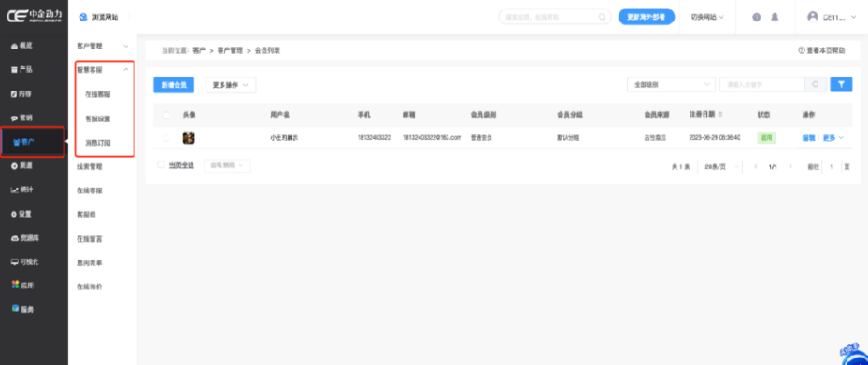Click the blue 新增会员 button
Viewport: 868px width, 365px height.
coord(174,85)
